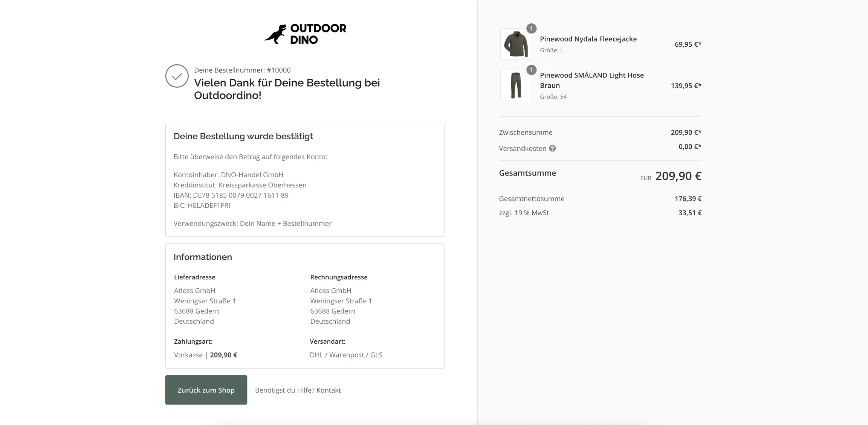Image resolution: width=868 pixels, height=425 pixels.
Task: Click the Versandkosten help question mark icon
Action: point(552,148)
